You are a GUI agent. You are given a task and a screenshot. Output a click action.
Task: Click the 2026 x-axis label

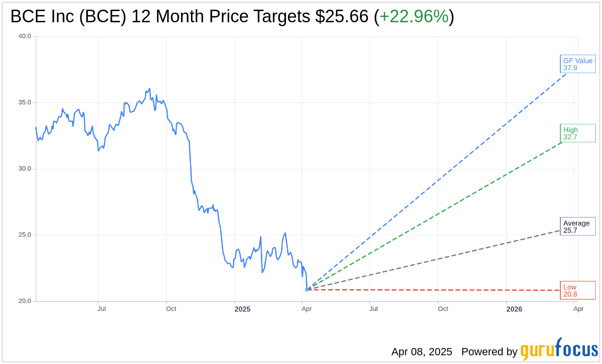tap(514, 309)
